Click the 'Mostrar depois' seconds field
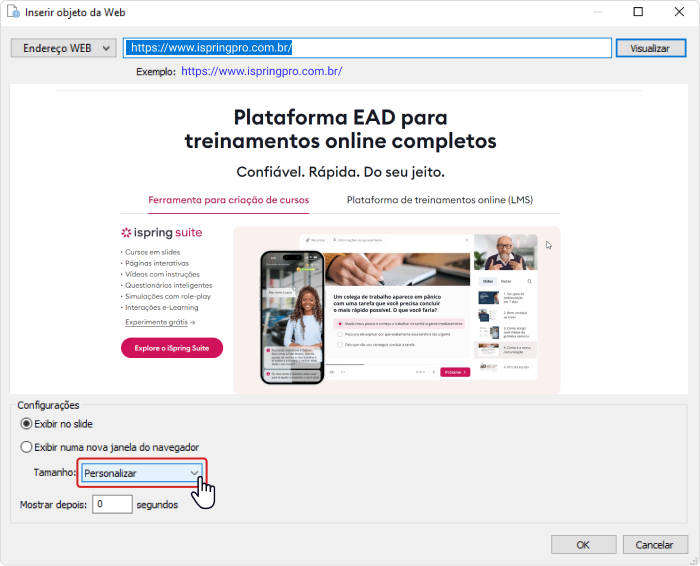Viewport: 700px width, 566px height. click(112, 504)
